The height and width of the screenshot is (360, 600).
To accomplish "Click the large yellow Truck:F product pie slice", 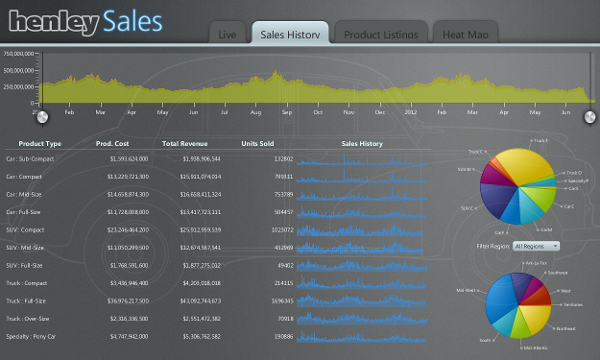I will pos(526,165).
